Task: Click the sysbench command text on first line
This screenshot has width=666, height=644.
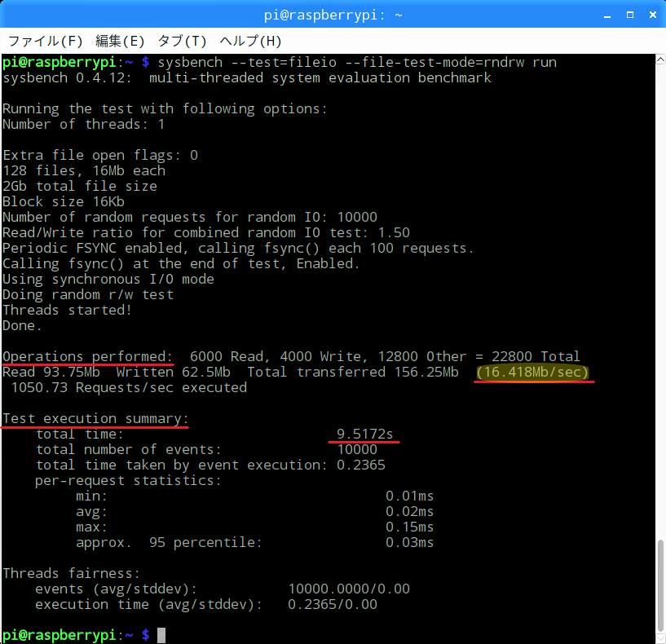Action: (x=357, y=63)
